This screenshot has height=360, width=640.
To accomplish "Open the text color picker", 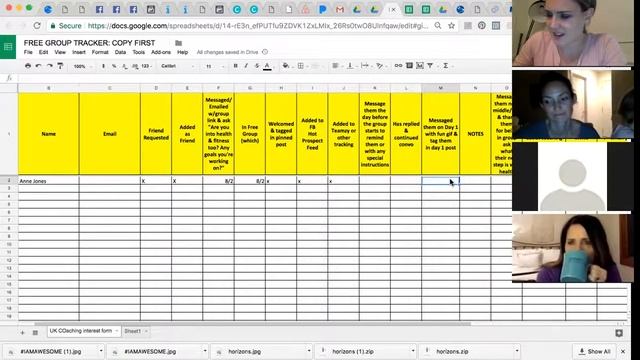I will (267, 66).
